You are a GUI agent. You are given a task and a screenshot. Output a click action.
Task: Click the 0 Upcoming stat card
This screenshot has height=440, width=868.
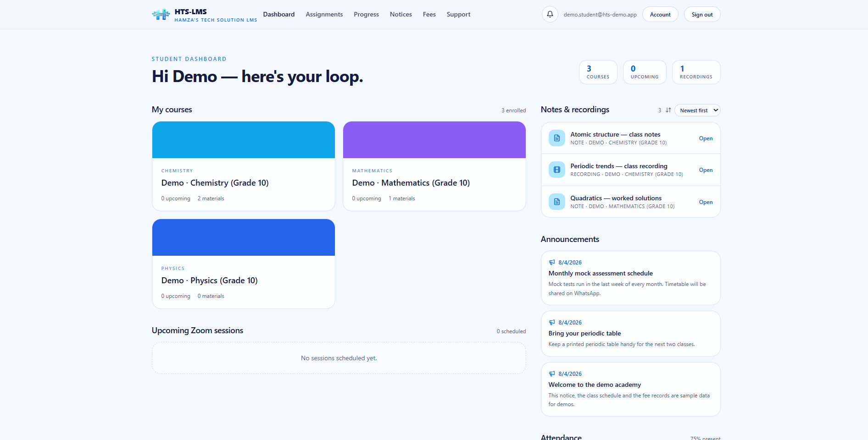[x=645, y=72]
